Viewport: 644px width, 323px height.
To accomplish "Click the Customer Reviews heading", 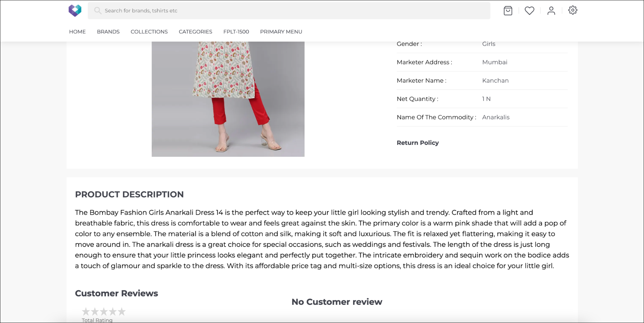I will point(116,293).
